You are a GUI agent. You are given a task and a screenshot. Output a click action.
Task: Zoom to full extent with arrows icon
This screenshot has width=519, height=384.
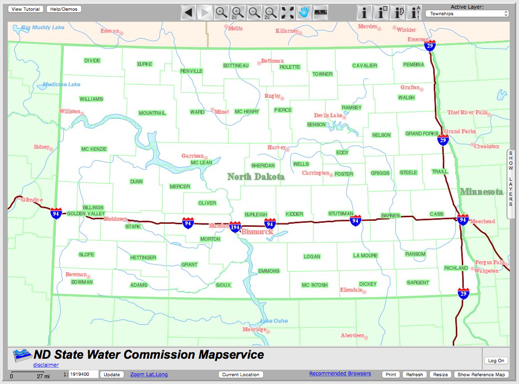pos(287,13)
